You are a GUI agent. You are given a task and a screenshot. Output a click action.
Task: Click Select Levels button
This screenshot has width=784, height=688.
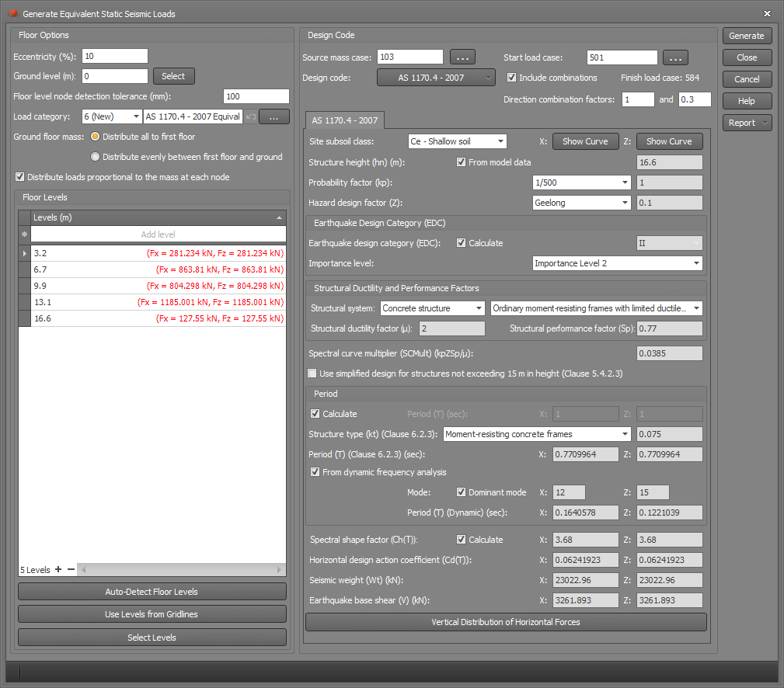click(152, 638)
